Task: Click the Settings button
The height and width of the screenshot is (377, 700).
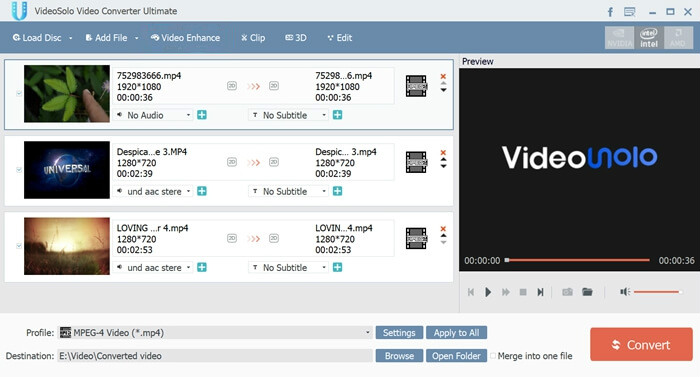Action: coord(399,332)
